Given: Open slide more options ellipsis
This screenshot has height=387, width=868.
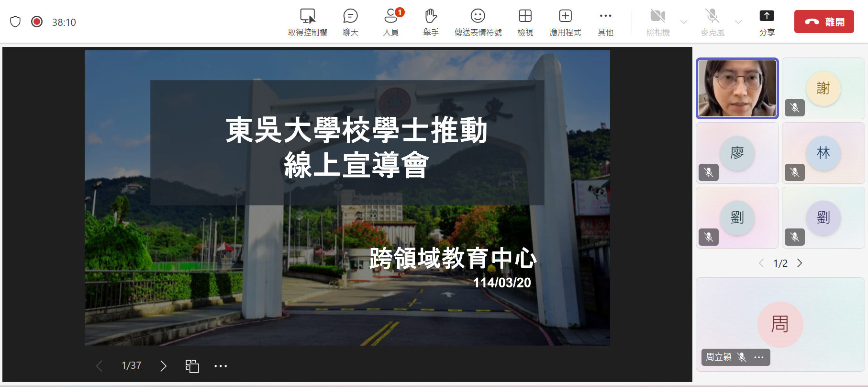Looking at the screenshot, I should pyautogui.click(x=221, y=366).
